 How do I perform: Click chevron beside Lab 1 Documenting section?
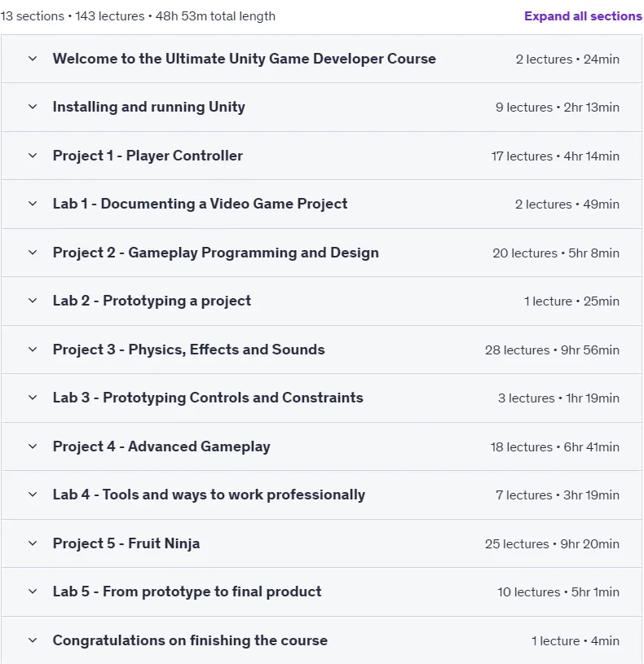[33, 204]
